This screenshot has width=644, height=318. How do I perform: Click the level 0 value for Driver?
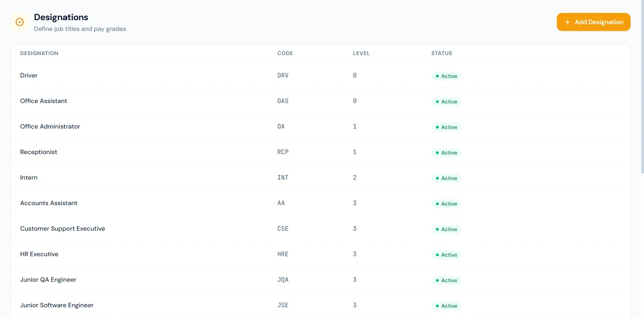355,75
